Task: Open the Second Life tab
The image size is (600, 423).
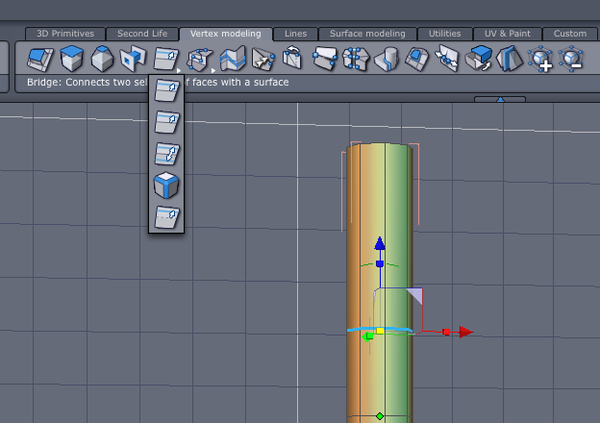Action: pyautogui.click(x=142, y=34)
